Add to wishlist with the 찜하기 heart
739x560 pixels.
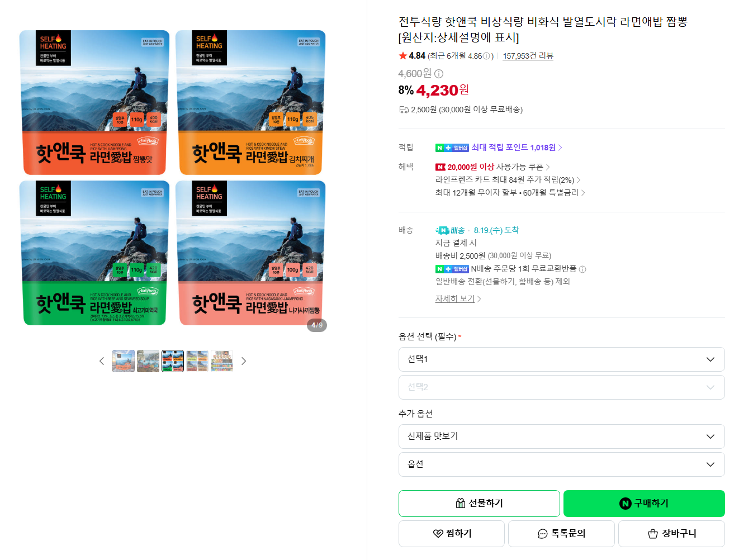pyautogui.click(x=452, y=534)
